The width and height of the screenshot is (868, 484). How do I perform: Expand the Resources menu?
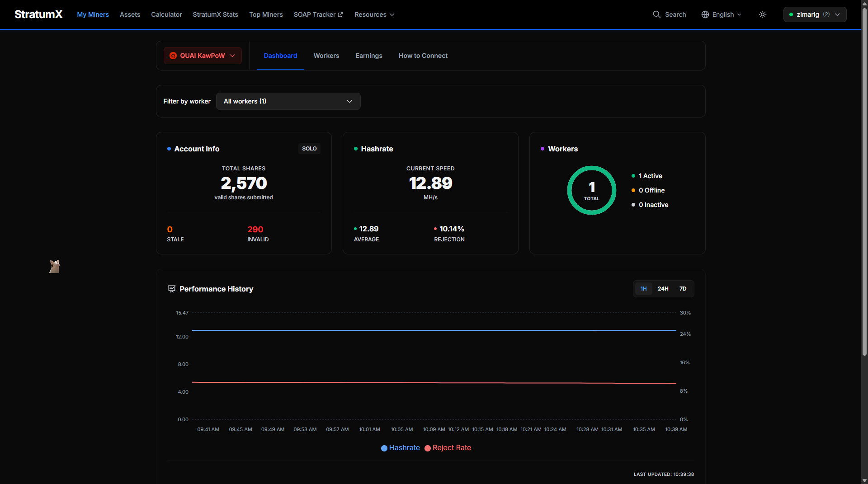tap(374, 14)
